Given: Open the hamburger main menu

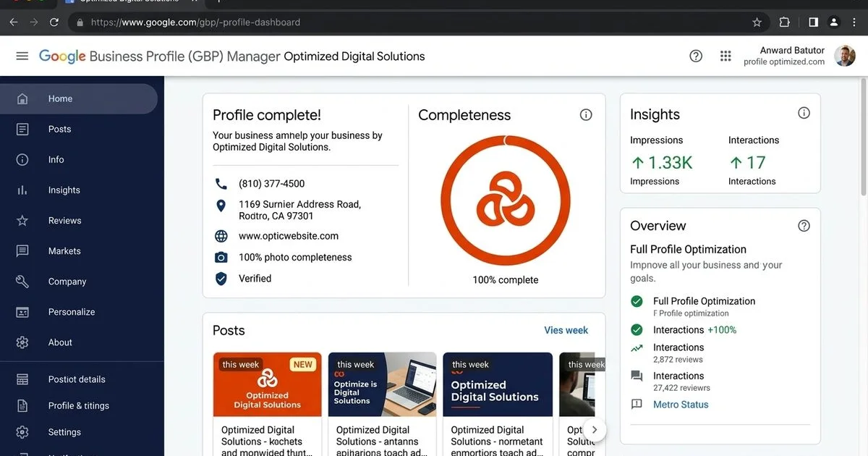Looking at the screenshot, I should [x=22, y=56].
